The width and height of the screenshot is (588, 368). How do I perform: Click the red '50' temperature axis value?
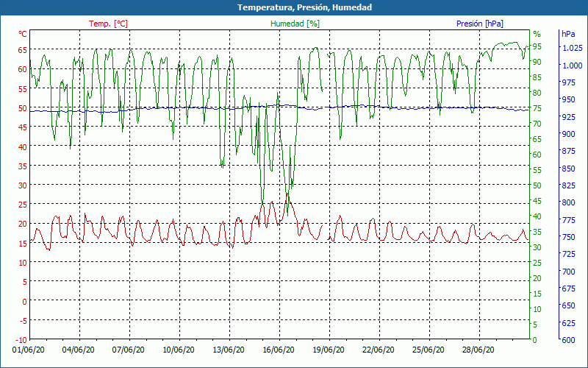point(23,108)
